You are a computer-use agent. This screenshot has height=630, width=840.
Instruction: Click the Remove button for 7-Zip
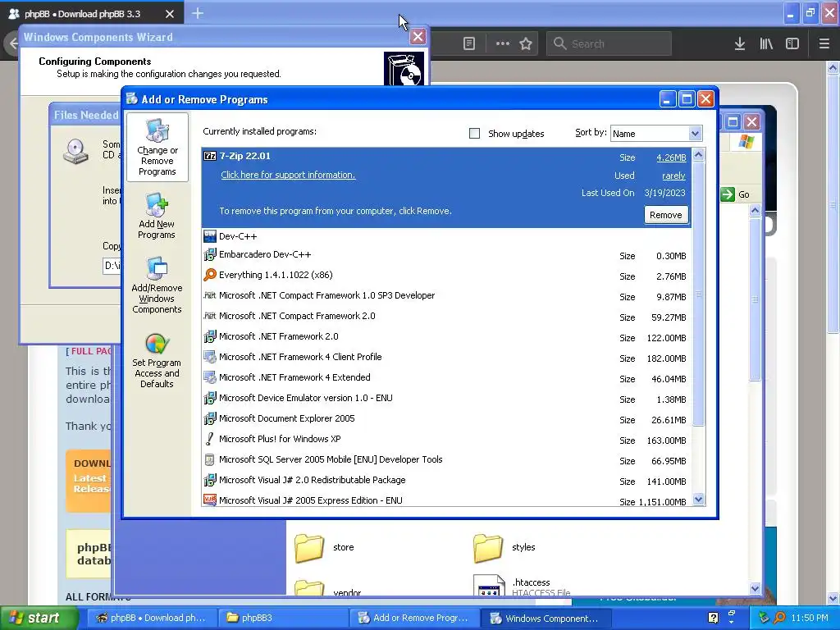[x=666, y=215]
